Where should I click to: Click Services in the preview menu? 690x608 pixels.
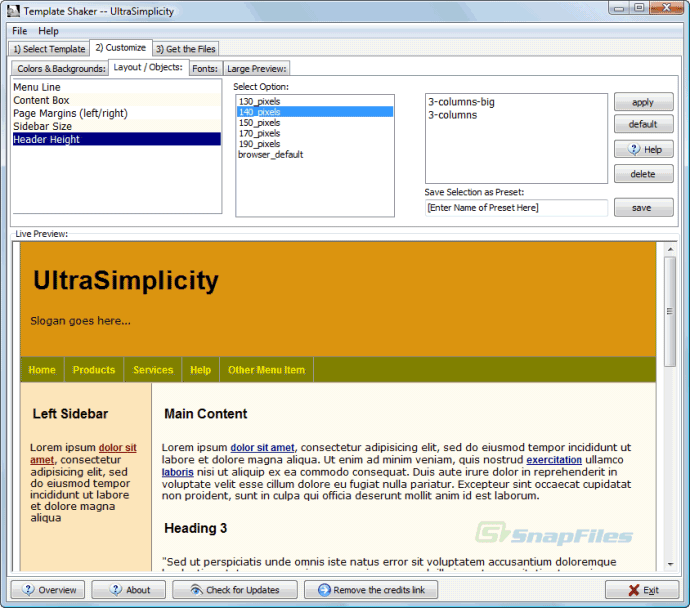[153, 370]
